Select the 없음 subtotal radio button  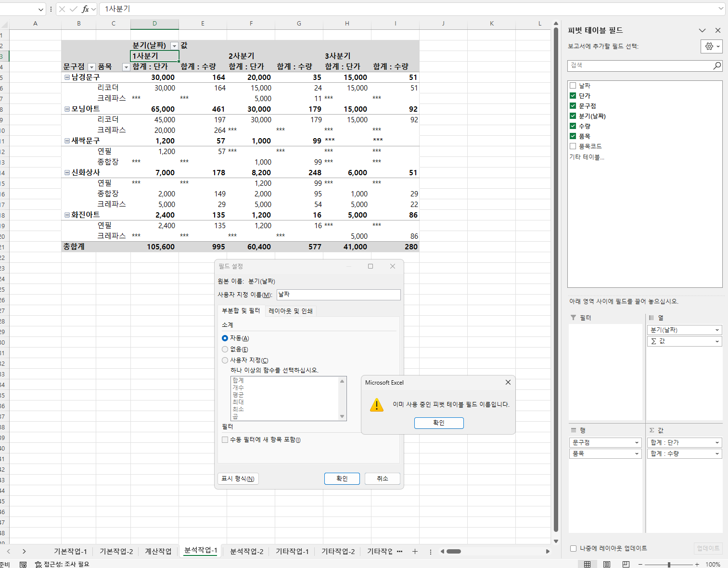225,349
